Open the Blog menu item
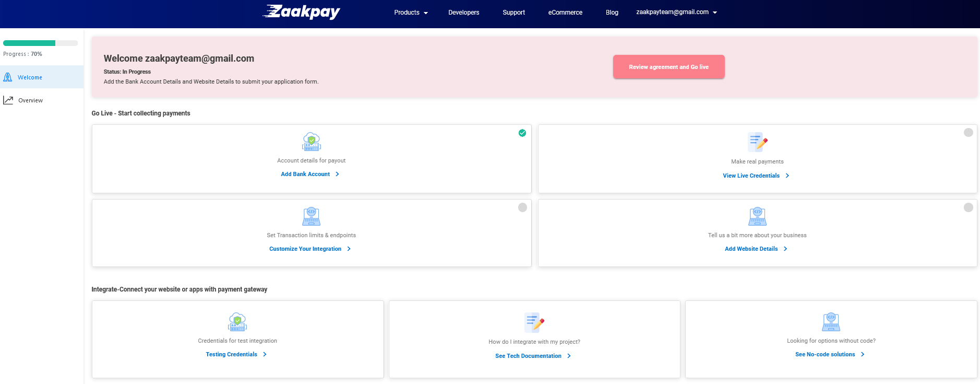Image resolution: width=980 pixels, height=384 pixels. pos(612,13)
